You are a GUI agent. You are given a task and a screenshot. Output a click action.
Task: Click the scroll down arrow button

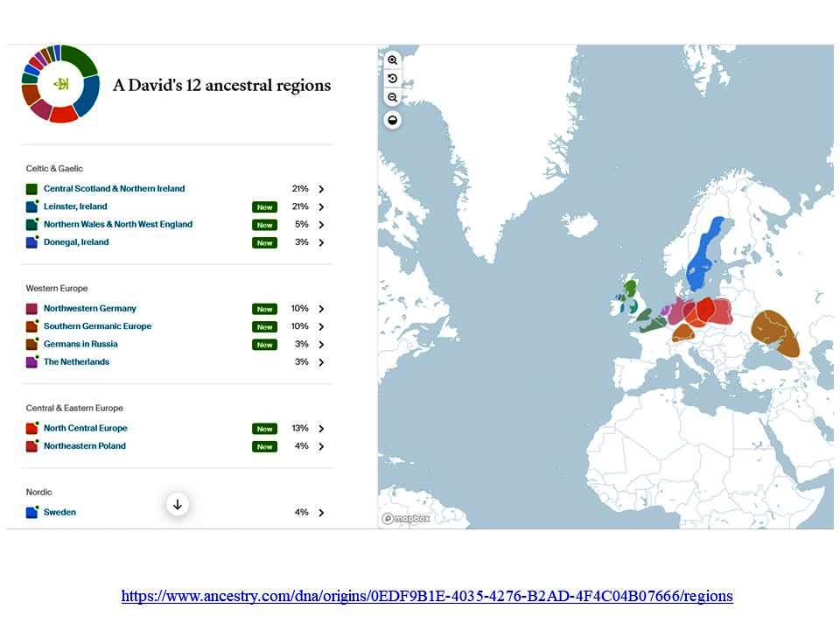pyautogui.click(x=178, y=504)
